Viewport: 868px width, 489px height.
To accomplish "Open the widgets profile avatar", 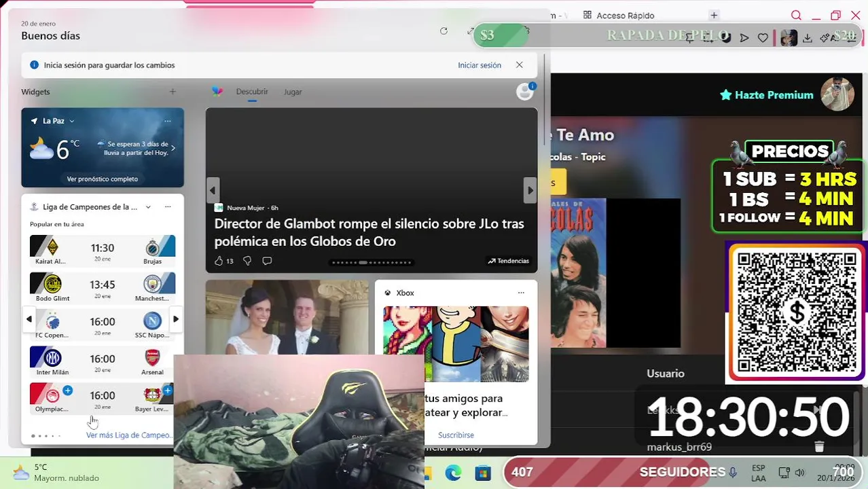I will point(525,92).
